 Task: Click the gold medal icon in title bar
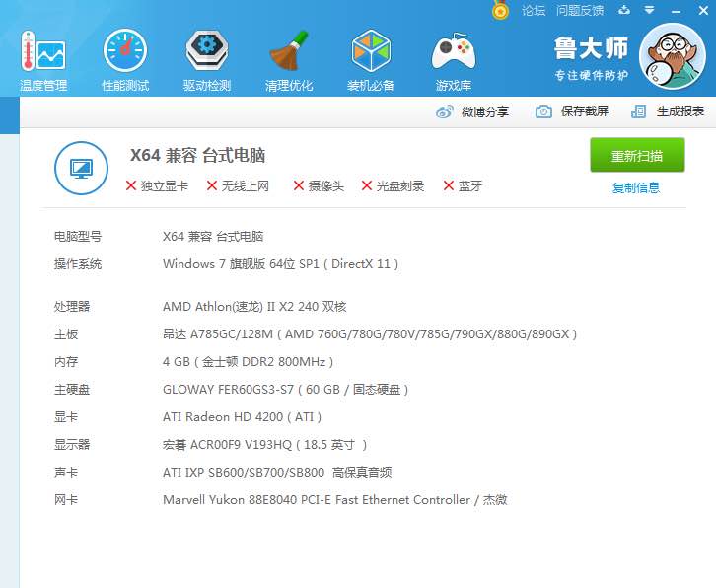pyautogui.click(x=500, y=10)
